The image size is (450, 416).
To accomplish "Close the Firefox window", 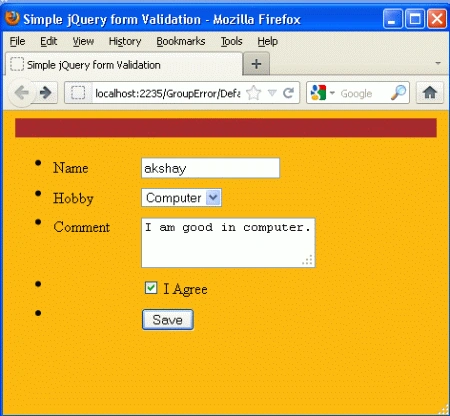I will pos(437,19).
